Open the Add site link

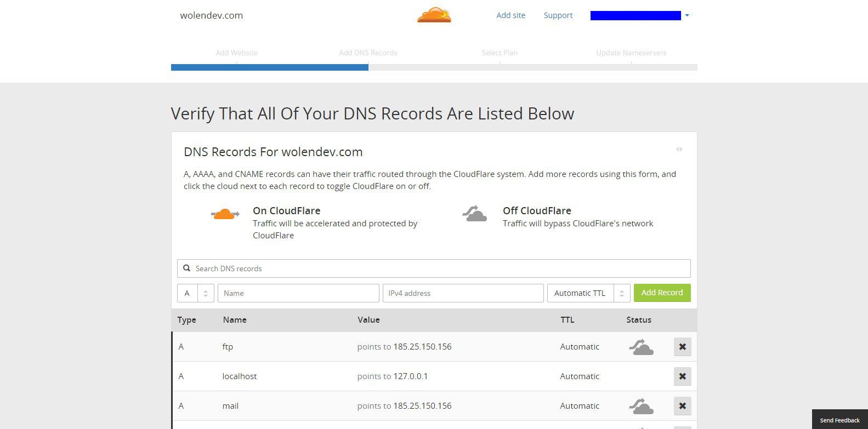pos(510,15)
